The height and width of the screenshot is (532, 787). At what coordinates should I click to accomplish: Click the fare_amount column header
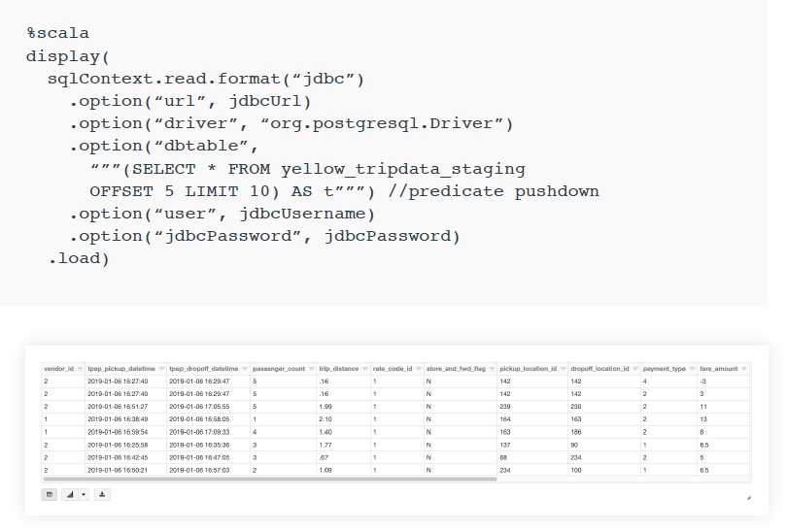point(719,370)
